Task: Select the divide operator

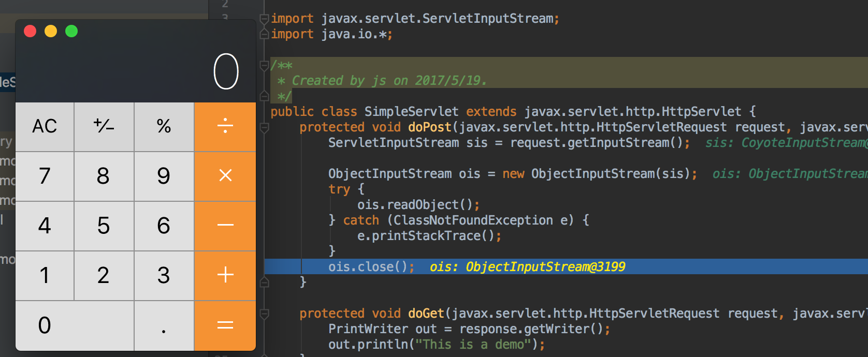Action: click(x=225, y=127)
